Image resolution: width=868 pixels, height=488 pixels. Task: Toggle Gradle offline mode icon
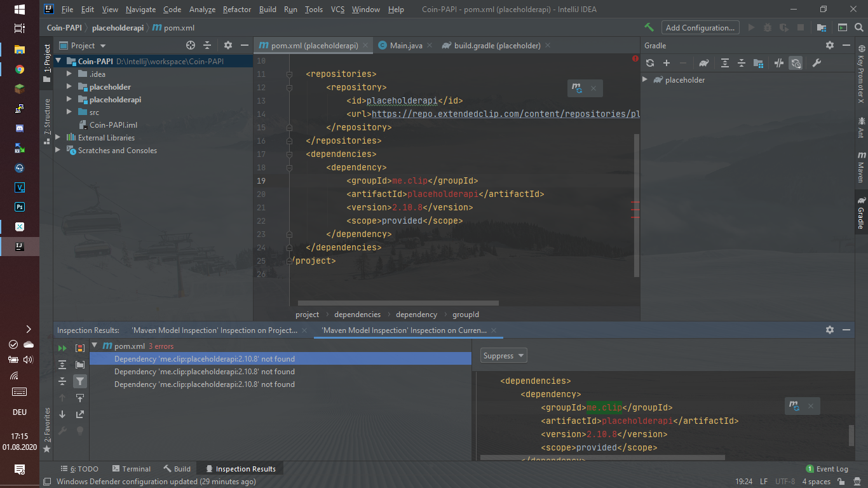pos(779,63)
